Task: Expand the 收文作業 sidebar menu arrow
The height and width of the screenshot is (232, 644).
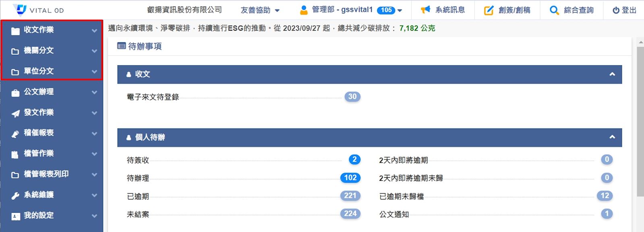Action: tap(94, 30)
